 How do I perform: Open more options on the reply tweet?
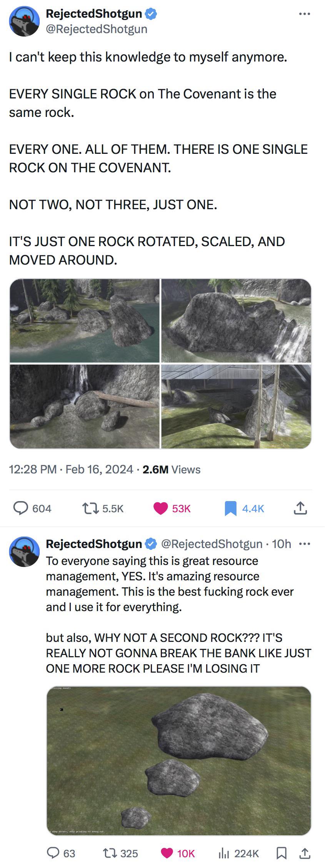(x=304, y=544)
